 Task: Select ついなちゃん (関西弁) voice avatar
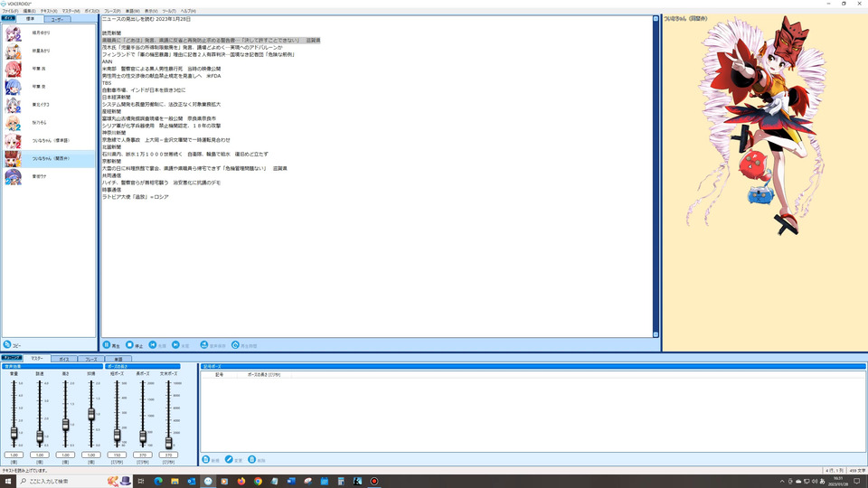13,159
